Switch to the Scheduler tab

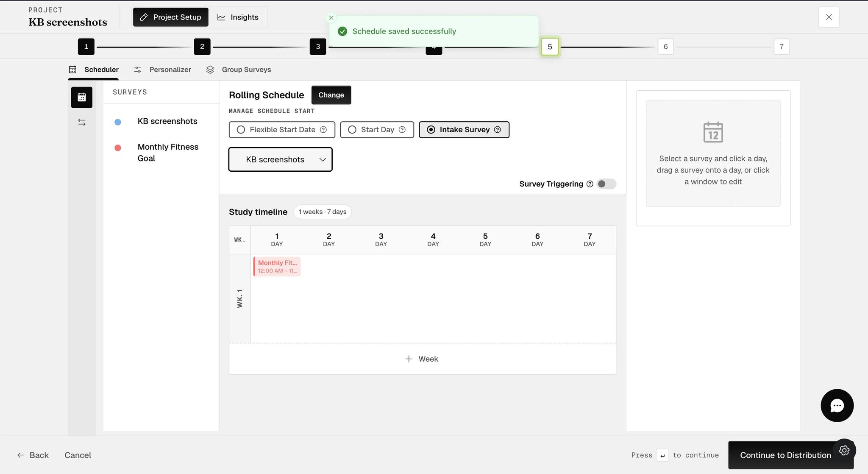point(94,70)
